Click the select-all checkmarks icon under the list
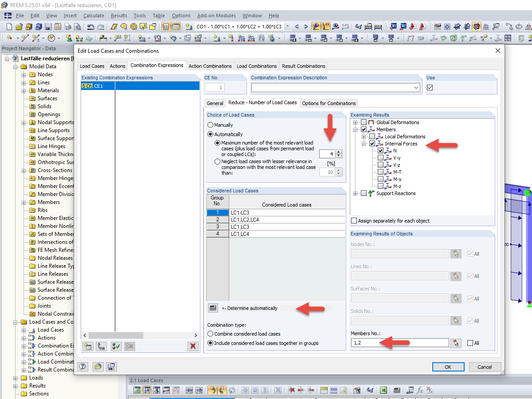 pyautogui.click(x=116, y=346)
